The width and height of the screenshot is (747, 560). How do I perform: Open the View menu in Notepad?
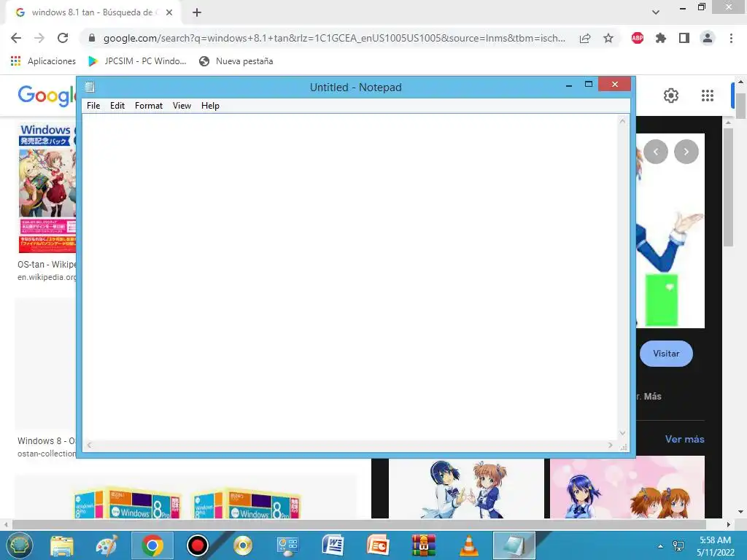coord(182,106)
